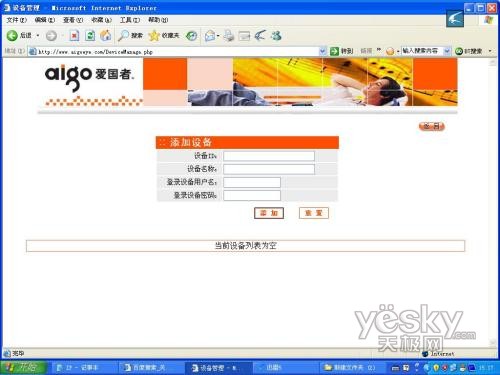Open the address bar URL dropdown
This screenshot has height=375, width=500.
(x=322, y=51)
